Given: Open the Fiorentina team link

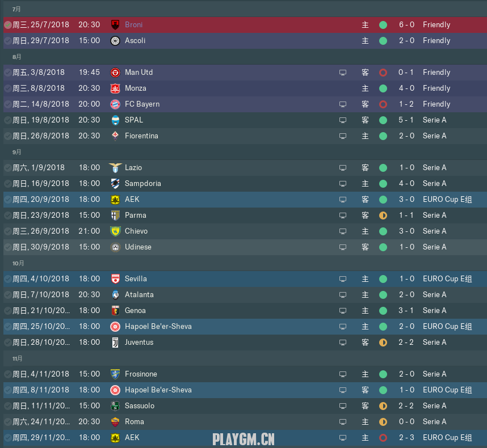Looking at the screenshot, I should pyautogui.click(x=141, y=136).
